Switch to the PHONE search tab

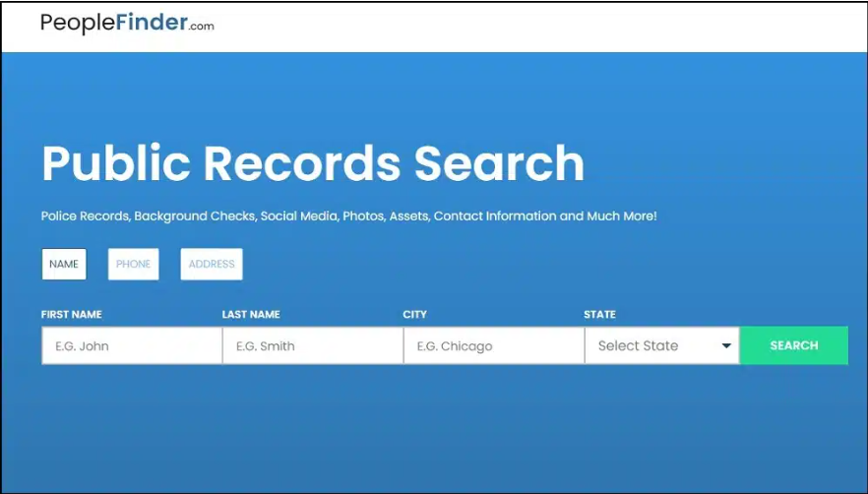pyautogui.click(x=134, y=264)
